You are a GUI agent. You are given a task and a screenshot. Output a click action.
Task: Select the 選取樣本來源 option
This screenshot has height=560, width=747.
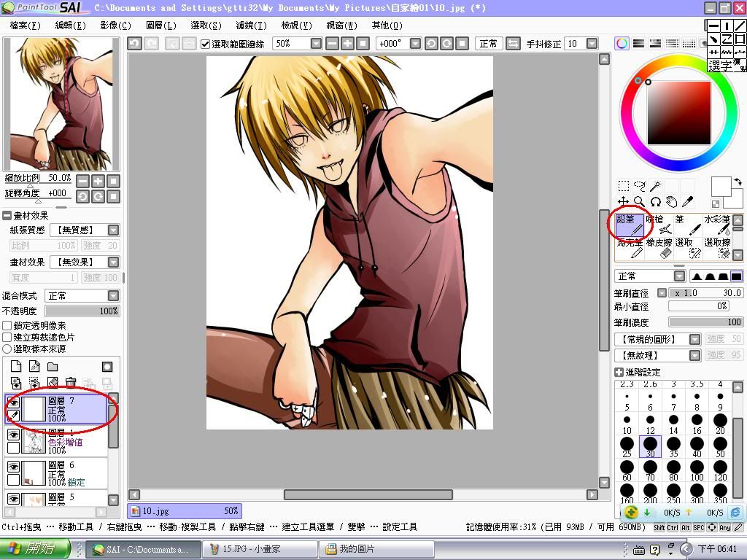pyautogui.click(x=7, y=349)
